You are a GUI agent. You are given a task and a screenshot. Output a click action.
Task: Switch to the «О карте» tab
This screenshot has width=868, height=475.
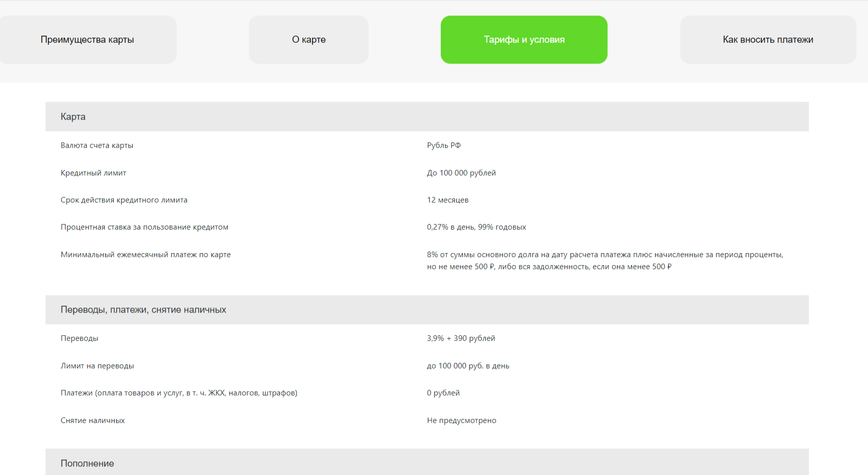309,40
